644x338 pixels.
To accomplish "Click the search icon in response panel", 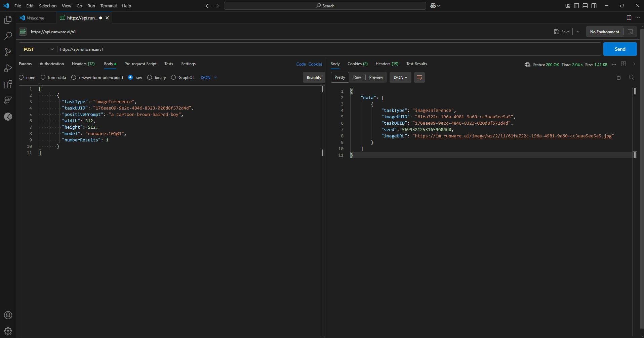I will pos(631,77).
